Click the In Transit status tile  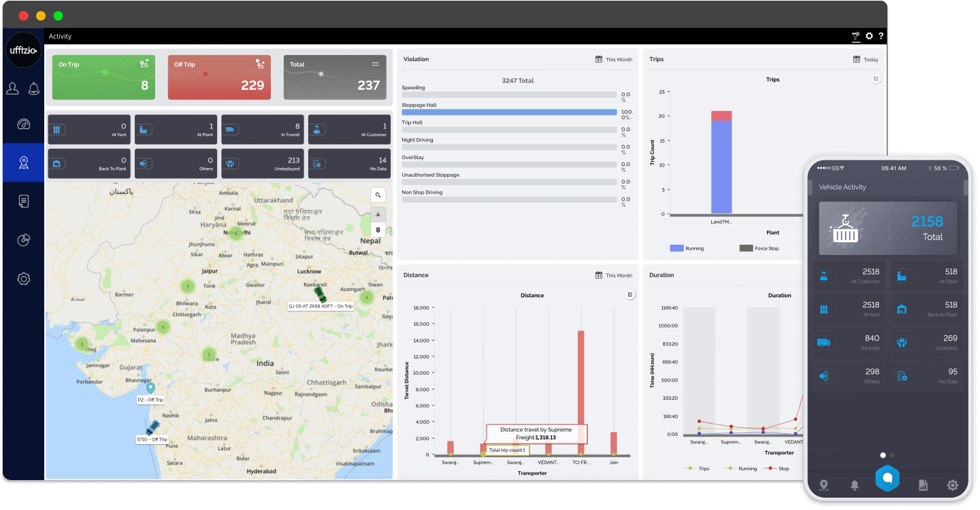tap(262, 129)
